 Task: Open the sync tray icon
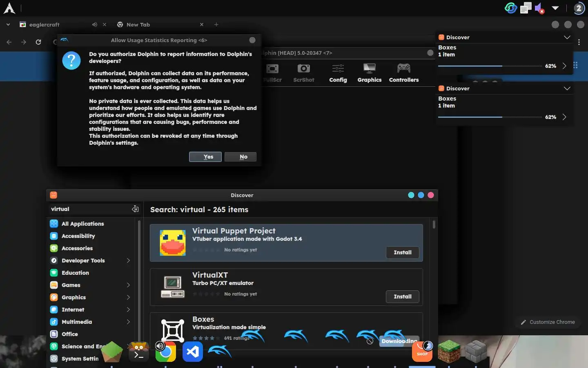click(511, 8)
